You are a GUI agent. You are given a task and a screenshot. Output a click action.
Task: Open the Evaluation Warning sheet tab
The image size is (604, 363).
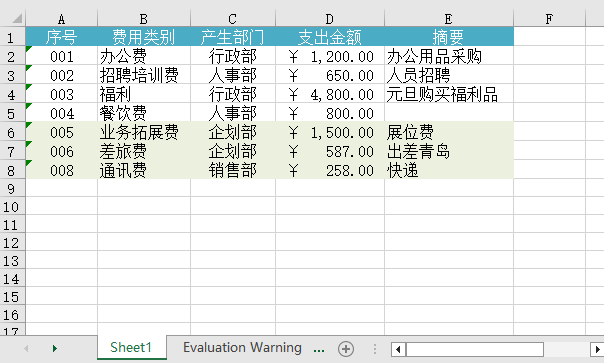pyautogui.click(x=242, y=348)
